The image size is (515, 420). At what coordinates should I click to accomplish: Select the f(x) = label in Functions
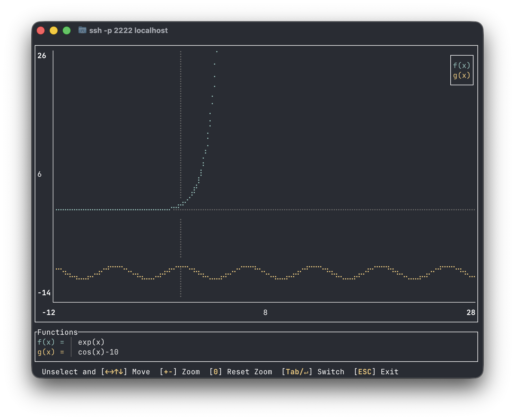[x=51, y=342]
